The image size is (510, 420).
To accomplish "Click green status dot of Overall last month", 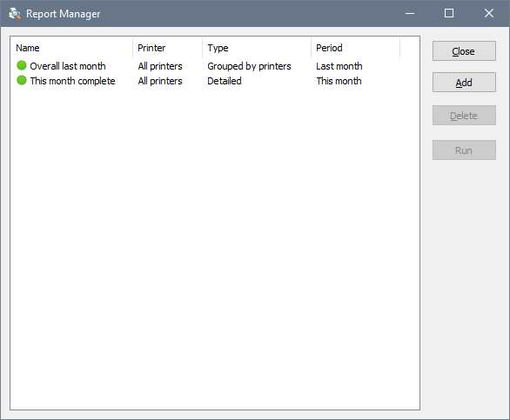I will (x=22, y=65).
